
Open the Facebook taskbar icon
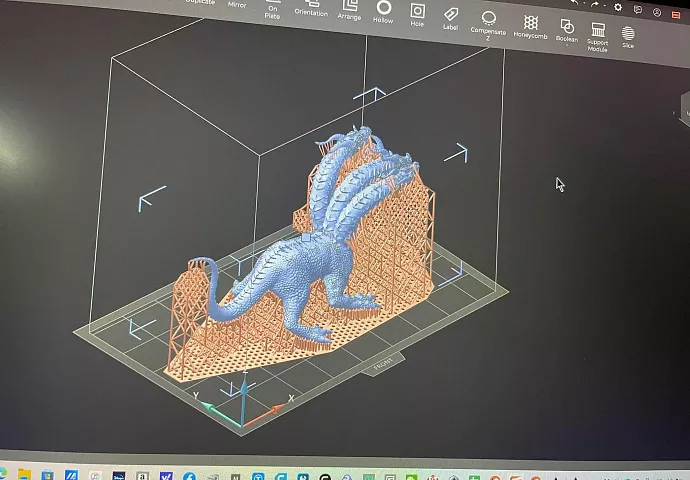[190, 477]
